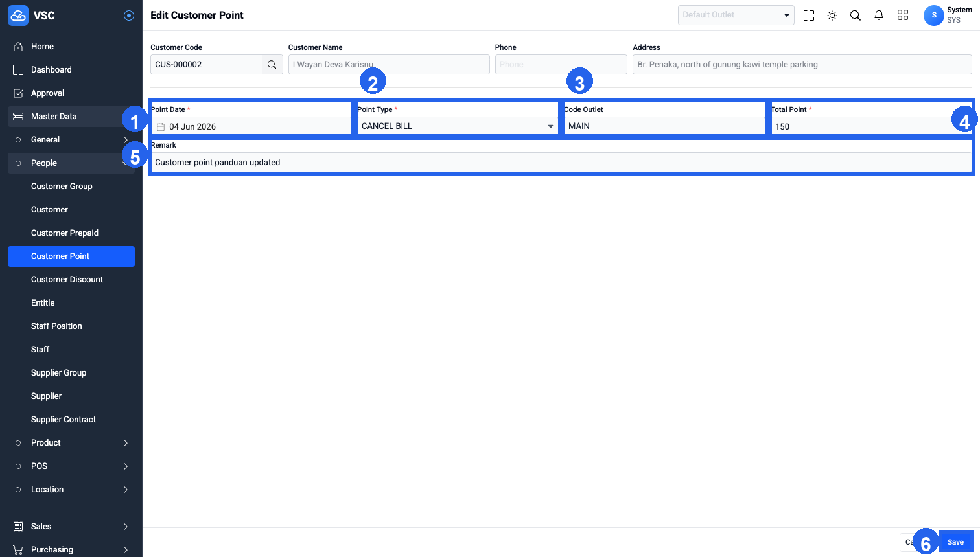
Task: Click the Total Point field
Action: pos(871,126)
